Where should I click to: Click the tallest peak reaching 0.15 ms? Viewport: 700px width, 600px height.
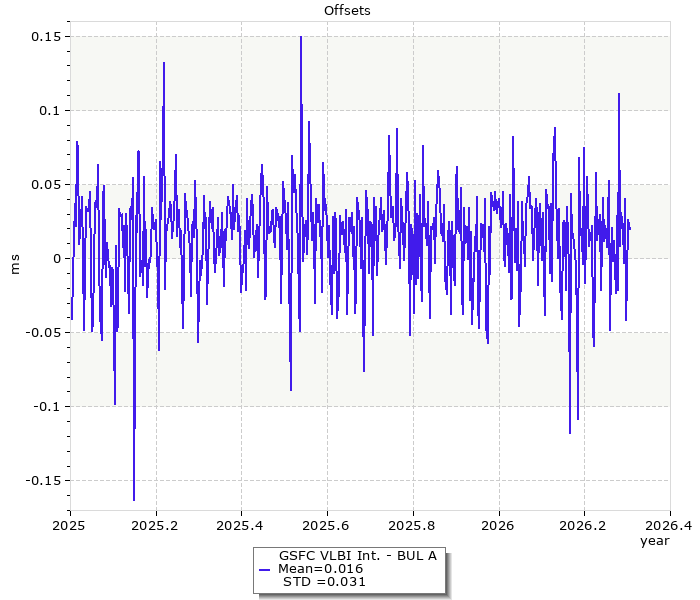point(301,39)
